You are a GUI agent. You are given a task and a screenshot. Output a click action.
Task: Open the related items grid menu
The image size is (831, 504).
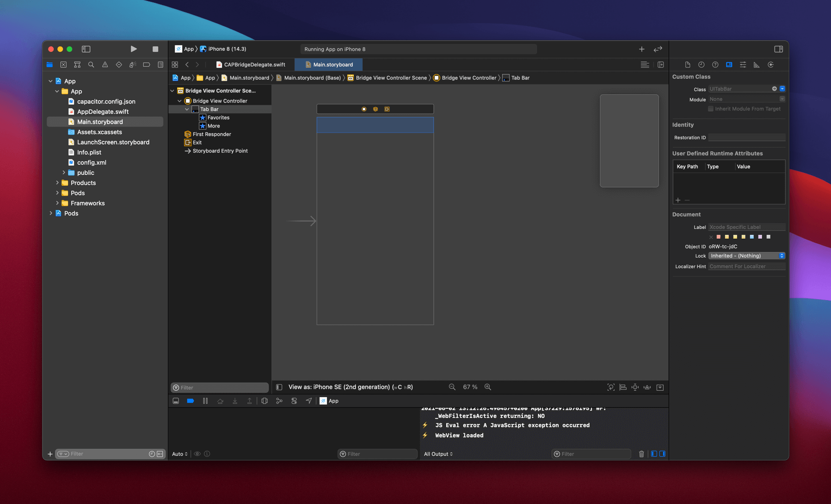tap(175, 65)
